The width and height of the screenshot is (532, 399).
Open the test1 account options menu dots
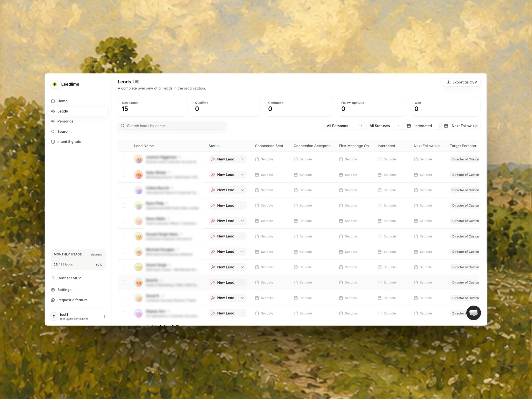click(104, 316)
